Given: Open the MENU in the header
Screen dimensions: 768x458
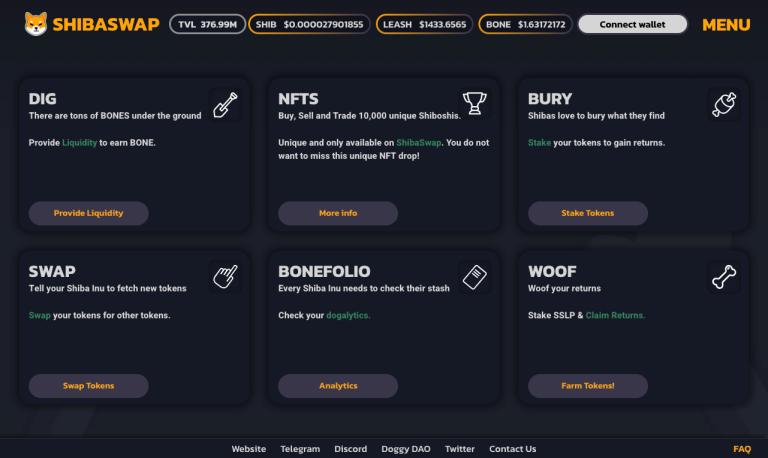Looking at the screenshot, I should 726,24.
